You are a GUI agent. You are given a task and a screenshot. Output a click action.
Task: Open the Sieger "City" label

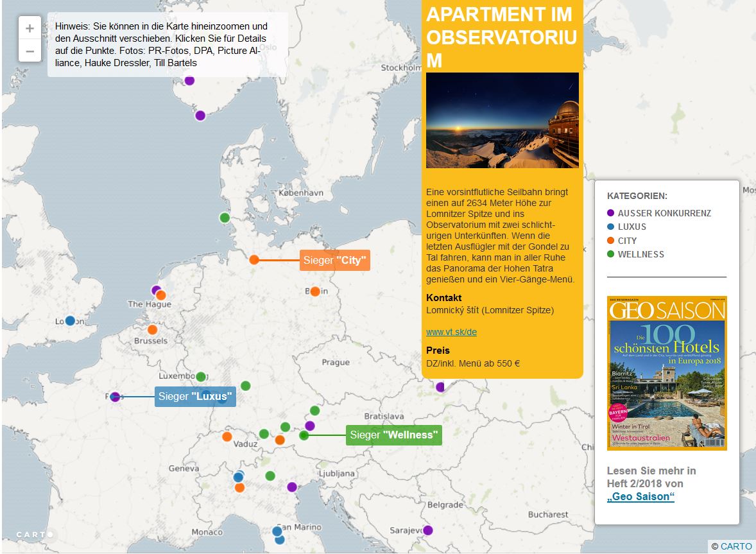click(334, 260)
